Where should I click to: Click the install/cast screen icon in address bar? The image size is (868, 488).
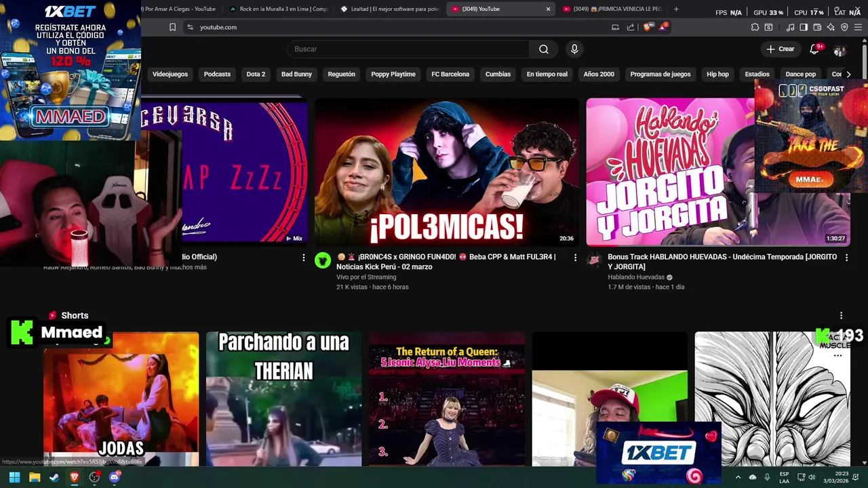pyautogui.click(x=615, y=27)
